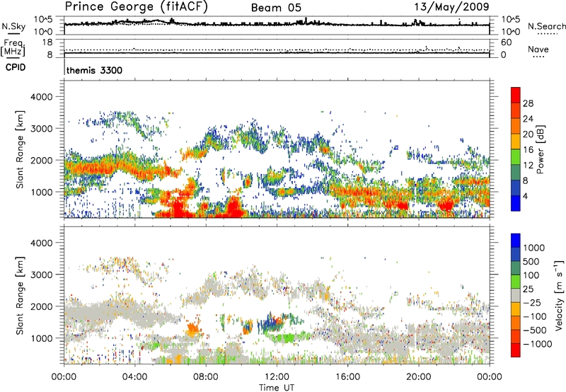Click the '20:00' time axis label
This screenshot has height=392, width=566.
(418, 377)
